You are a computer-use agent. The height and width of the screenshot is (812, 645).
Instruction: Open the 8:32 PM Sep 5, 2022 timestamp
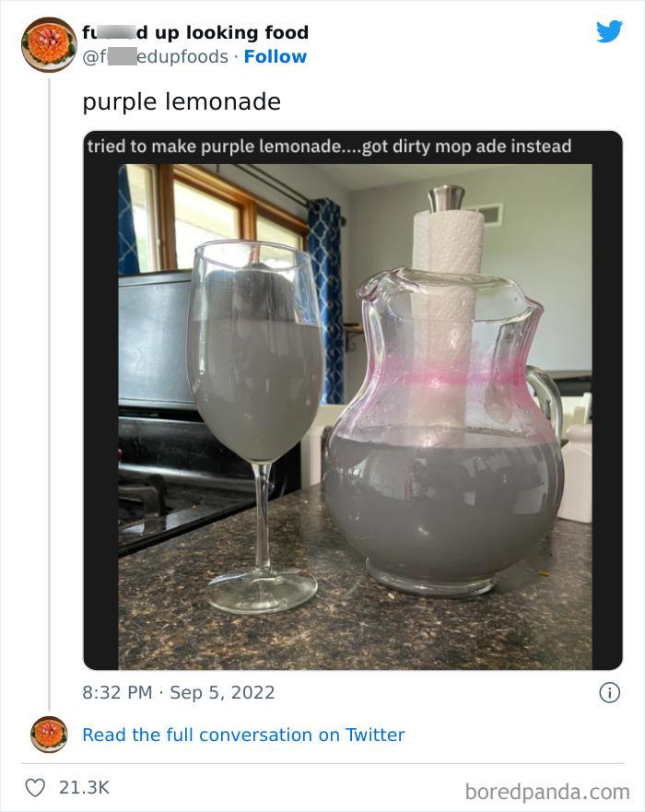coord(179,692)
